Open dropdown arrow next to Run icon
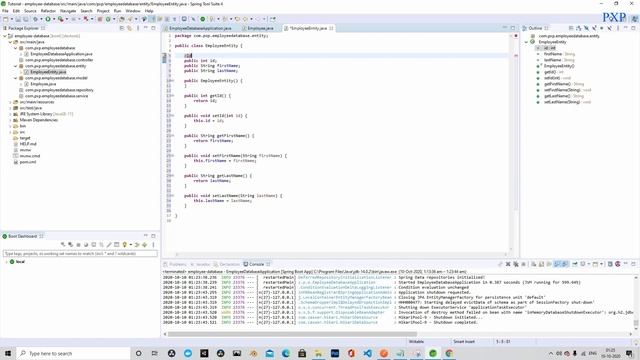This screenshot has height=360, width=640. tap(54, 19)
